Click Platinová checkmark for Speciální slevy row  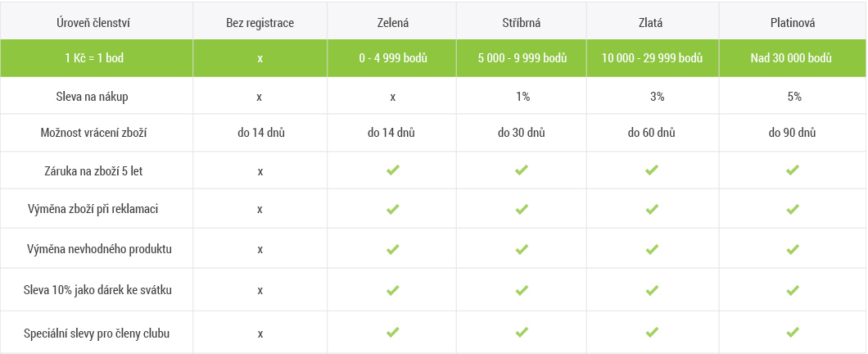[x=792, y=333]
